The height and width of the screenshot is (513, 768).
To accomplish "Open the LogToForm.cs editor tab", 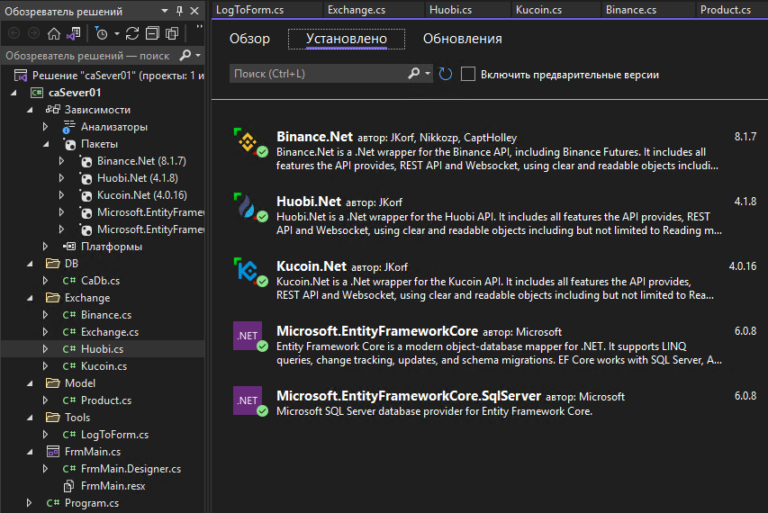I will click(x=250, y=10).
